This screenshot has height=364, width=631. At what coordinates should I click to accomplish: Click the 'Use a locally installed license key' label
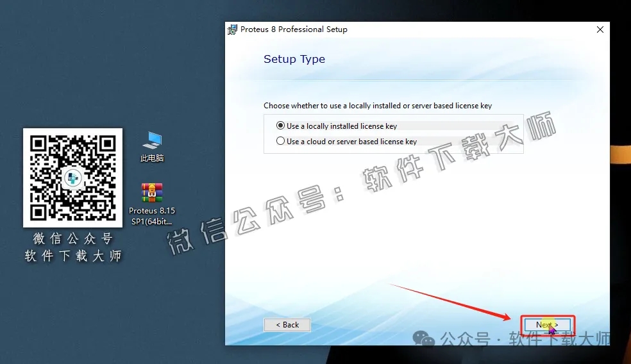(342, 126)
